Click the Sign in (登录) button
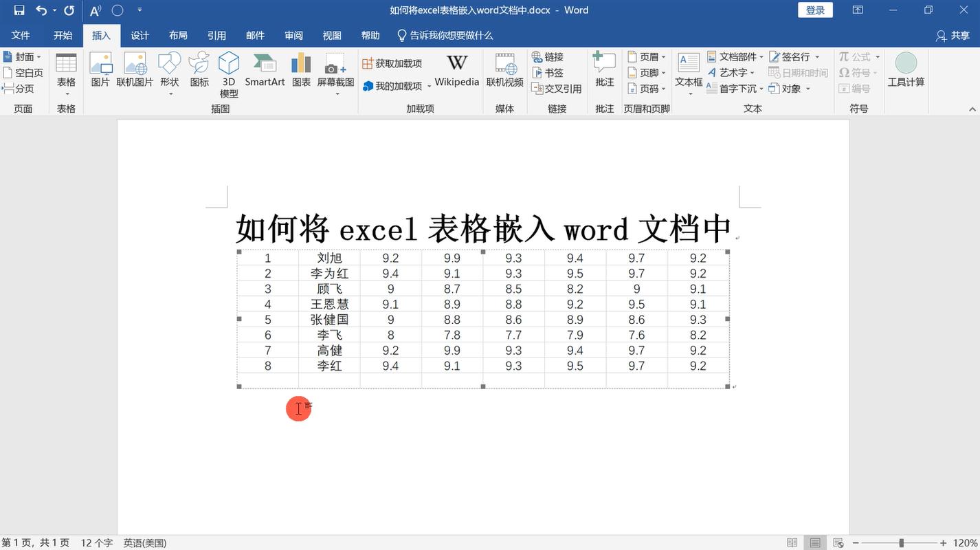The width and height of the screenshot is (980, 550). coord(815,10)
